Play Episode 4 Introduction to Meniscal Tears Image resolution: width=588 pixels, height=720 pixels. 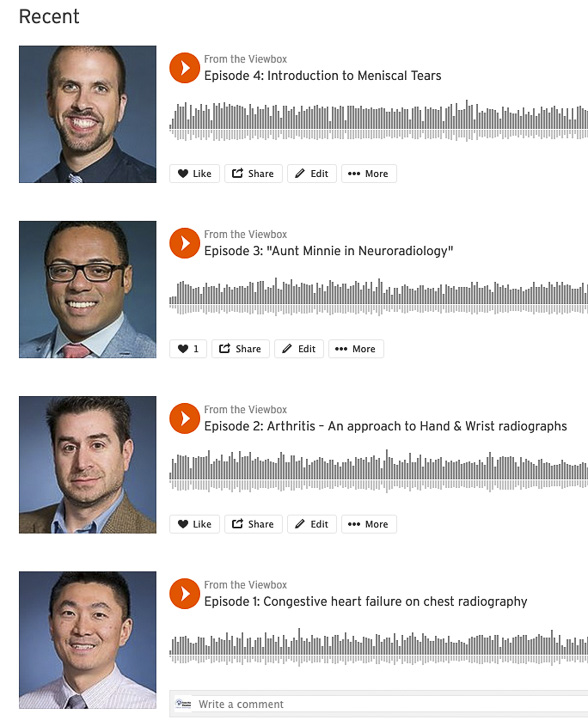pos(185,68)
